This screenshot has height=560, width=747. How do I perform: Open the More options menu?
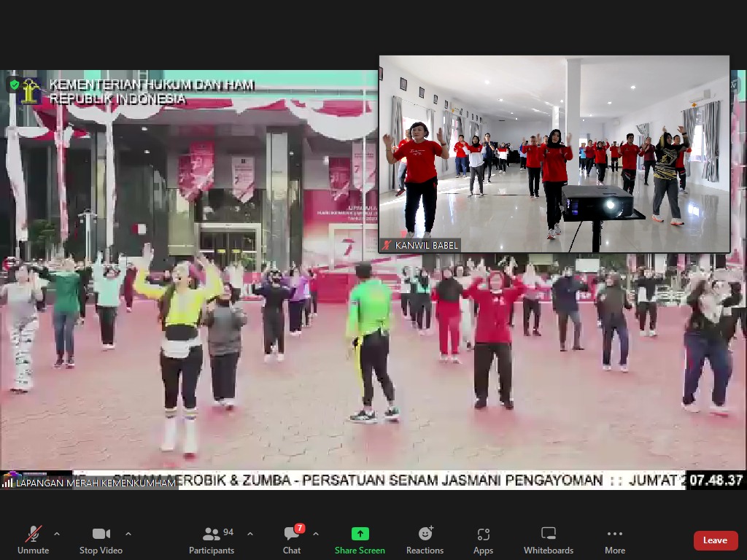(x=614, y=540)
